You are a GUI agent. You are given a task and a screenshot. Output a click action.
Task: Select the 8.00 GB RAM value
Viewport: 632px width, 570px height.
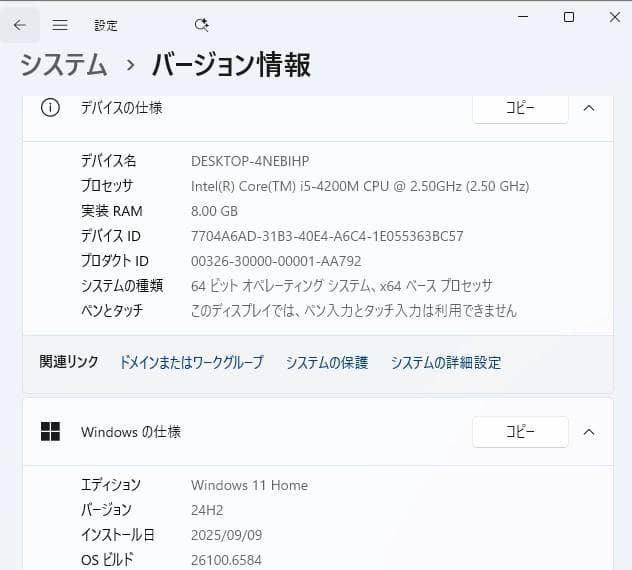point(214,211)
